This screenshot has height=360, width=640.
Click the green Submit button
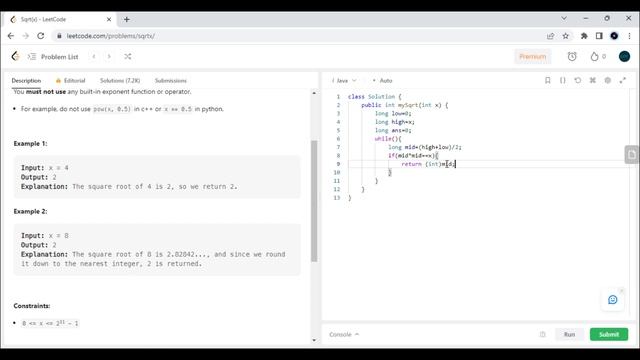click(x=609, y=334)
